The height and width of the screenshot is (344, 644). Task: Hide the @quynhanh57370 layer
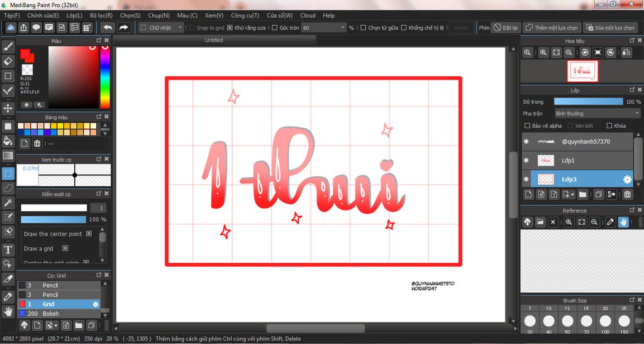[526, 141]
